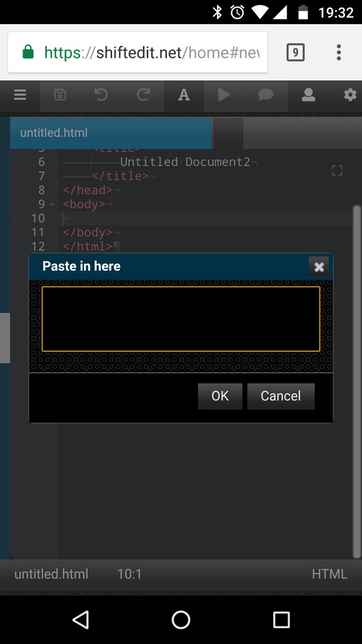Click the Save floppy disk icon
The width and height of the screenshot is (362, 644).
60,96
